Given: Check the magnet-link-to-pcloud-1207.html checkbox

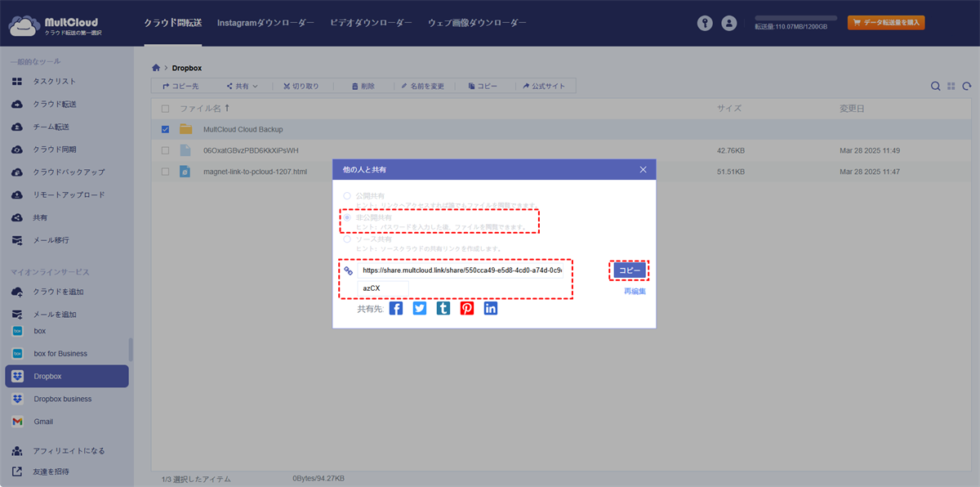Looking at the screenshot, I should [166, 172].
